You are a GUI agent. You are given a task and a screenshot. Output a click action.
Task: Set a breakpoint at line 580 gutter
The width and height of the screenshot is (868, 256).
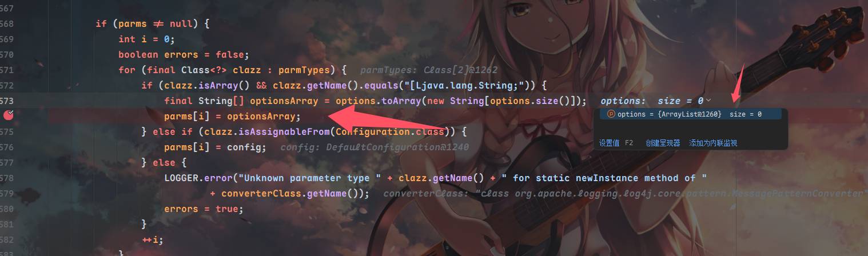pyautogui.click(x=9, y=209)
